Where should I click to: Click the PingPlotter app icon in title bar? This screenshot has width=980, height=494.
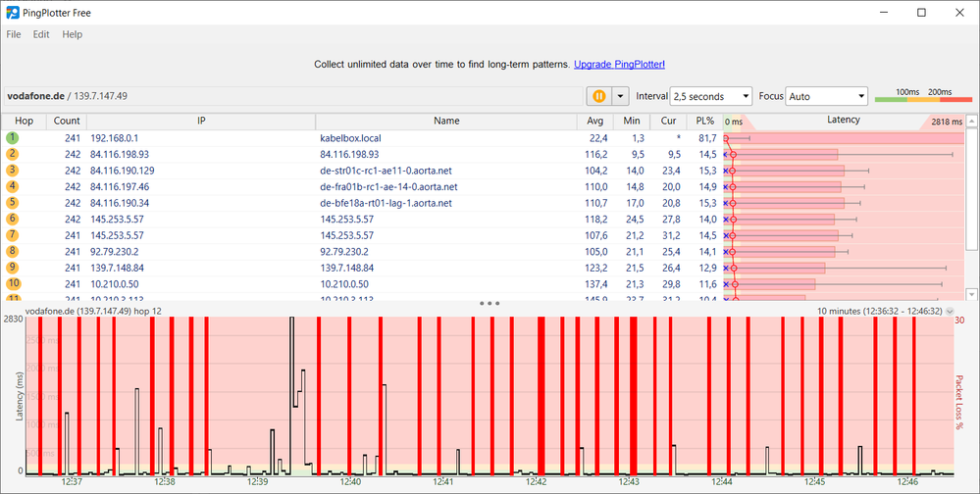tap(13, 12)
